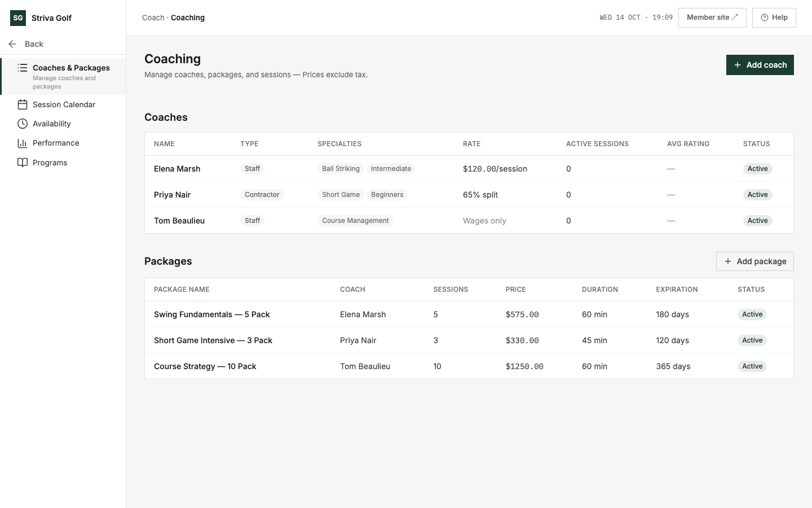The image size is (812, 508).
Task: Click the Coach breadcrumb link
Action: coord(153,17)
